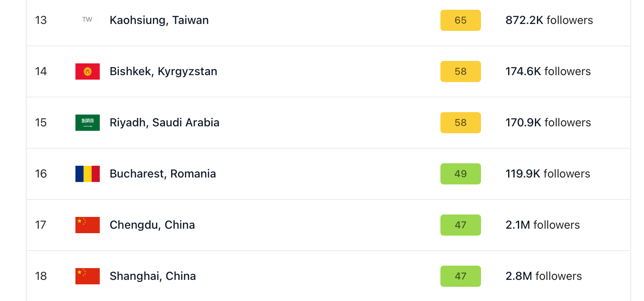Click Riyadh's 170.9K followers text
644x301 pixels.
tap(548, 123)
